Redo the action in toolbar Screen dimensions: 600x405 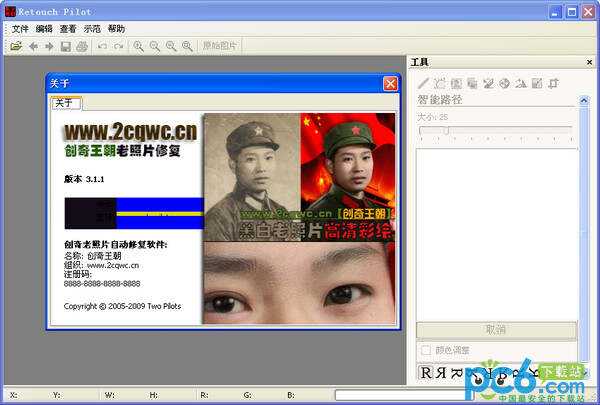click(118, 46)
